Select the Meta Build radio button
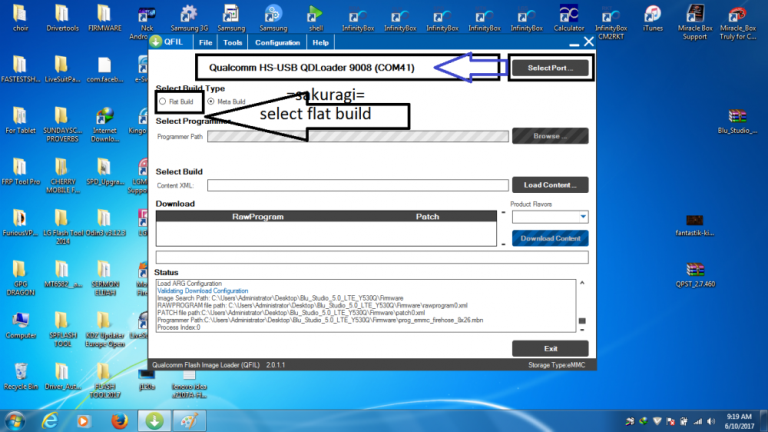Image resolution: width=768 pixels, height=432 pixels. (210, 102)
